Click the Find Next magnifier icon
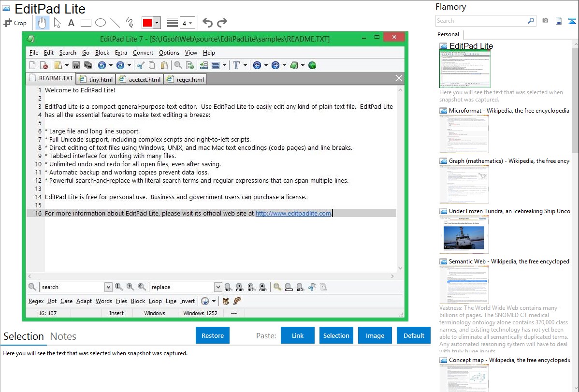 (130, 287)
